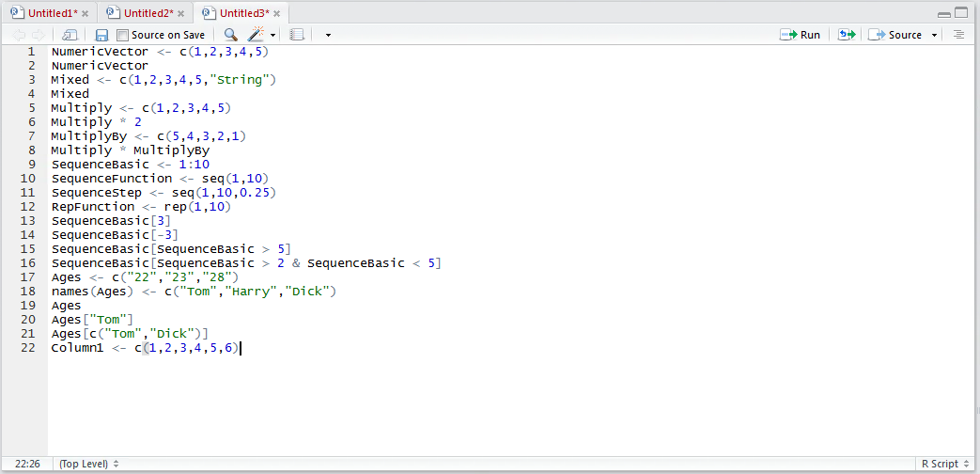Click line 11 SequenceStep seq code
Viewport: 980px width, 474px height.
coord(163,193)
